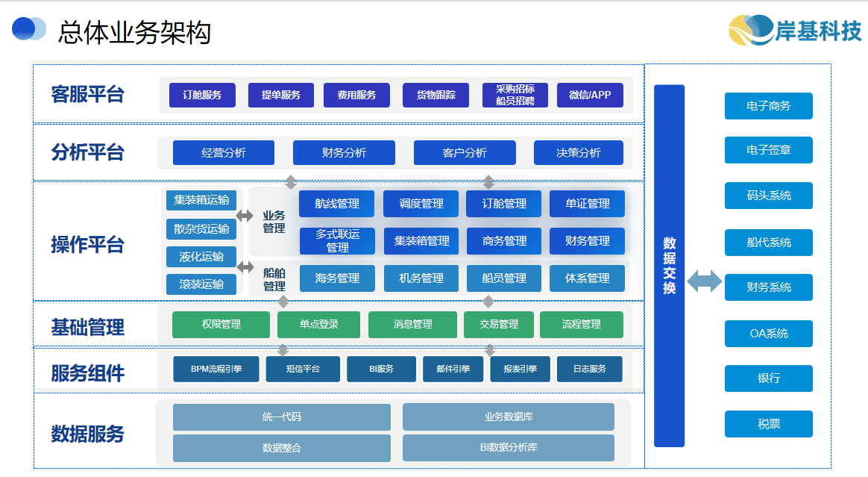
Task: Click the 岸基科技 company logo
Action: click(794, 30)
